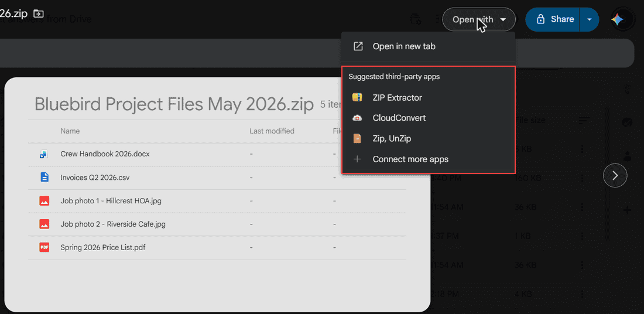Click the Word icon for Crew Handbook 2026.docx
The height and width of the screenshot is (314, 644).
[44, 154]
